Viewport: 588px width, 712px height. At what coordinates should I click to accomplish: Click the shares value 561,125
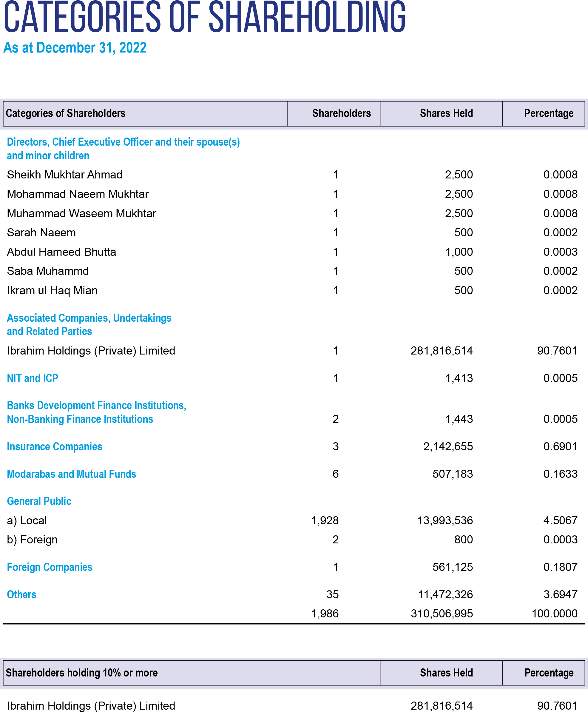[x=453, y=567]
